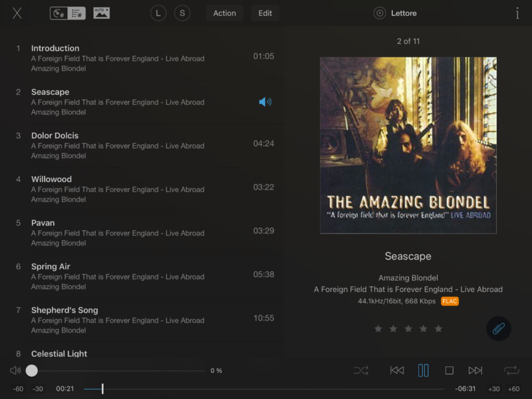Click the volume slider handle
Screen dimensions: 532x399
(x=32, y=370)
